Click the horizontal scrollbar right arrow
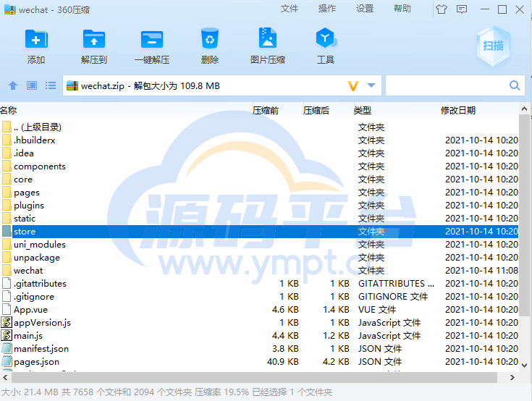 coord(512,377)
